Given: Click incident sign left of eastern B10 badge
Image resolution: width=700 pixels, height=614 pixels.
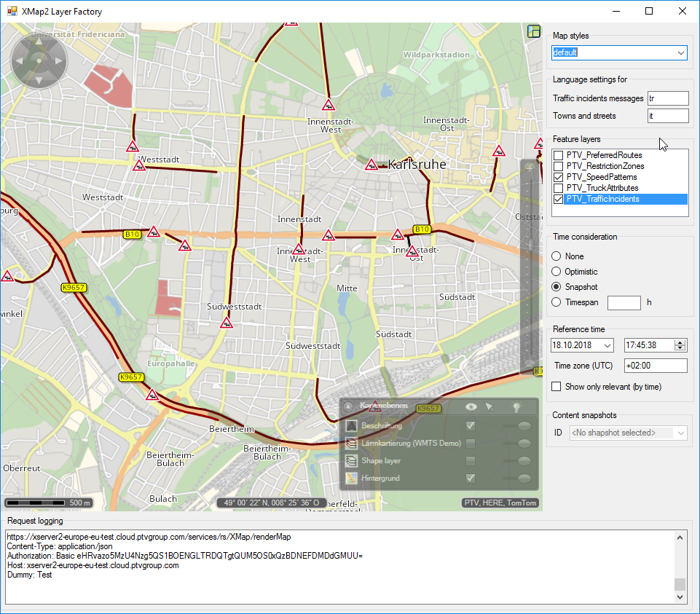Looking at the screenshot, I should coord(397,235).
